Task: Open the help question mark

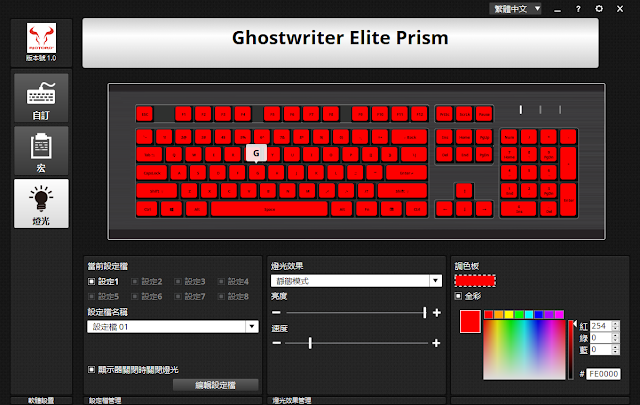Action: tap(578, 9)
